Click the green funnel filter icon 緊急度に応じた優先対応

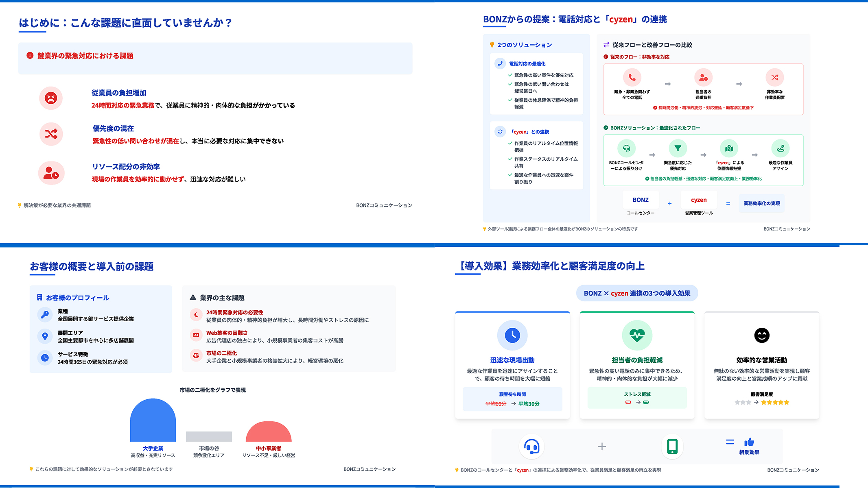(678, 148)
